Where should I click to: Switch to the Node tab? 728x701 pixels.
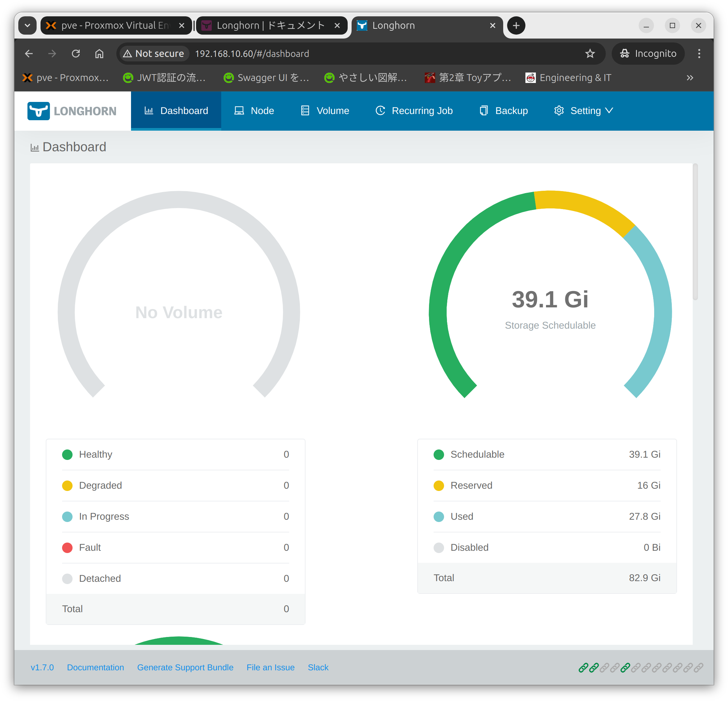[x=254, y=111]
